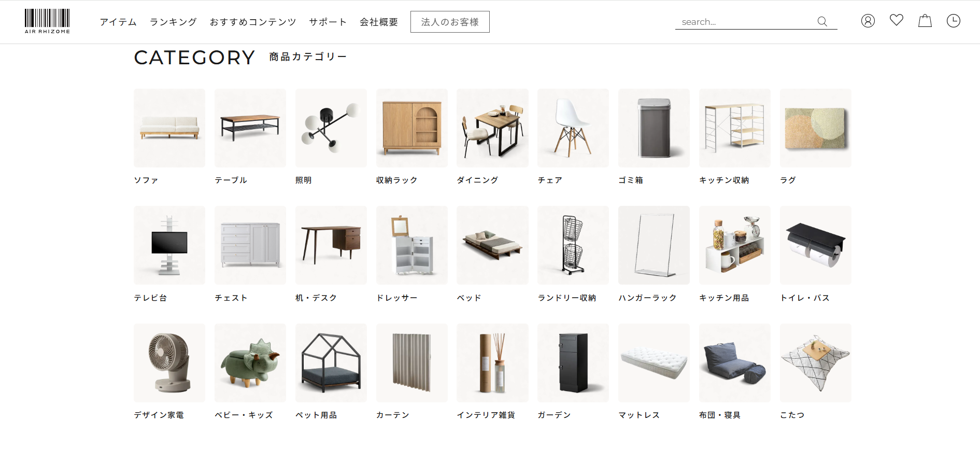Choose the テレビ台 category image
The image size is (980, 449).
point(169,245)
